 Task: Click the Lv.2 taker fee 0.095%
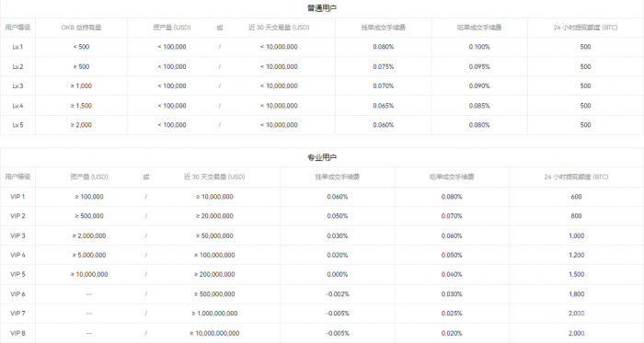click(479, 67)
